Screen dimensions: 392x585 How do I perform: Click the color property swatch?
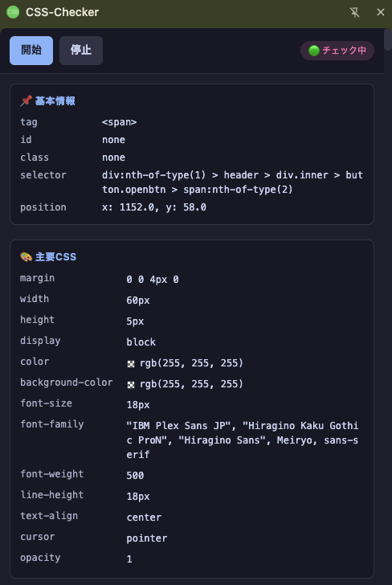tap(131, 363)
